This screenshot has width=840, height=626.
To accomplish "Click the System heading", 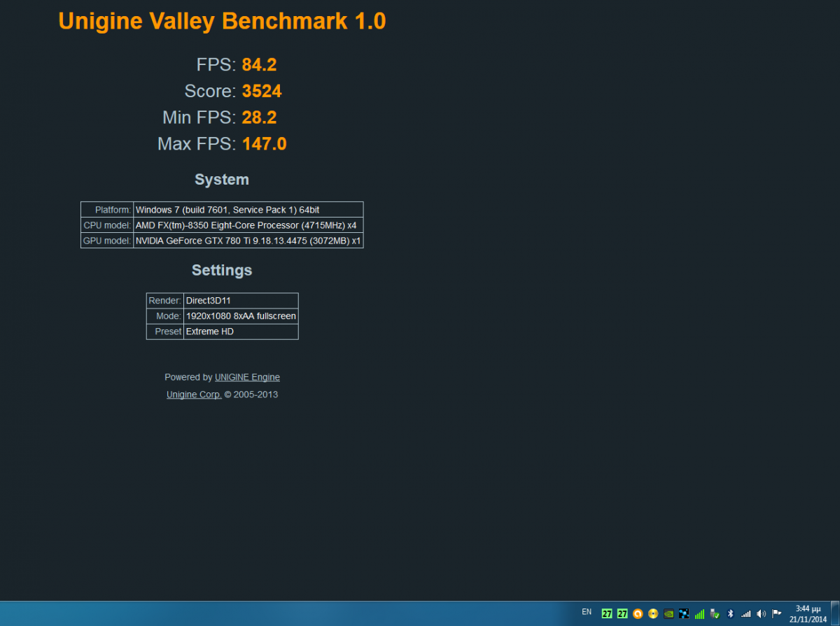I will pos(222,180).
